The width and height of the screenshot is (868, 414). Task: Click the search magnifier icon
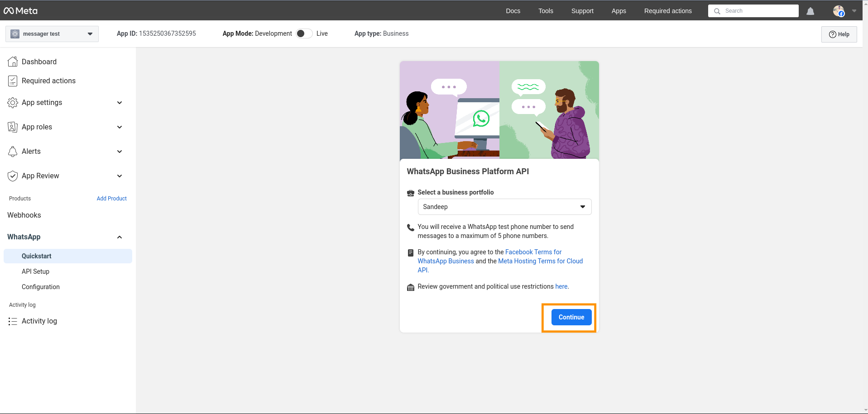pos(717,11)
